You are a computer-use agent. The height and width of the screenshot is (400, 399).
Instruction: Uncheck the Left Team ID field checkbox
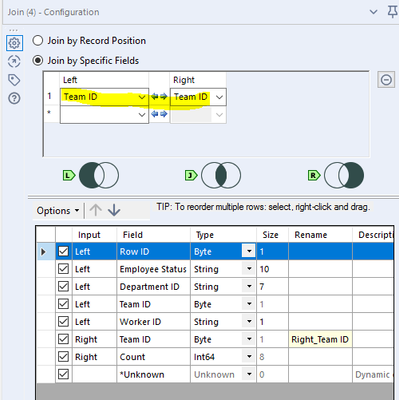tap(63, 304)
